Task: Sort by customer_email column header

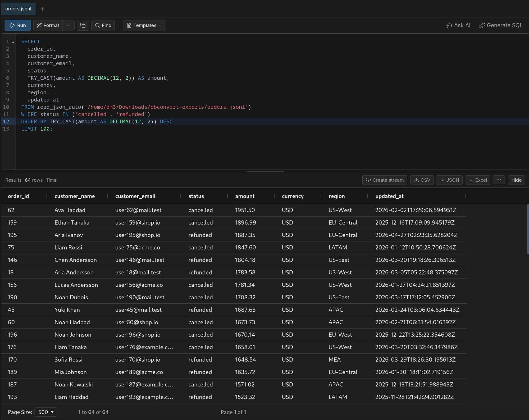Action: [135, 196]
